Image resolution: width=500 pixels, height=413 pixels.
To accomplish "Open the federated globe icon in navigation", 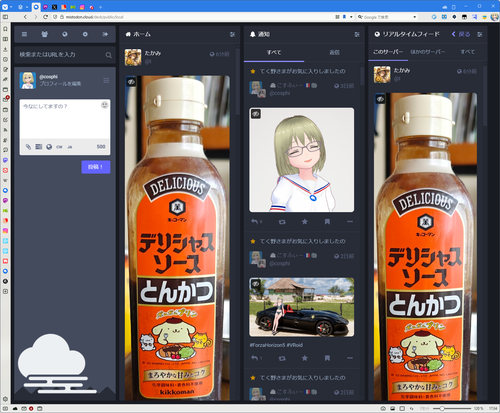I will (65, 34).
